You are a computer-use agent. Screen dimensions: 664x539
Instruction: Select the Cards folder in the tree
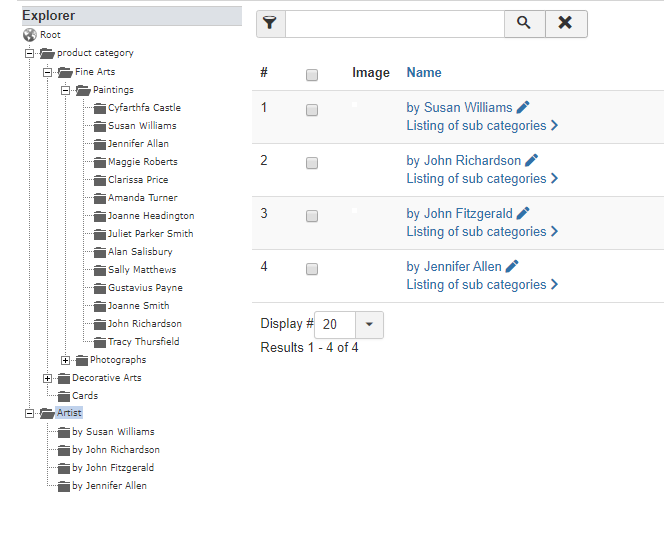(x=85, y=396)
